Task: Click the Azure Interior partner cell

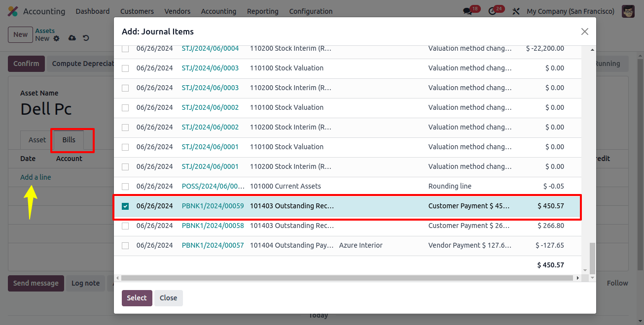Action: tap(361, 245)
